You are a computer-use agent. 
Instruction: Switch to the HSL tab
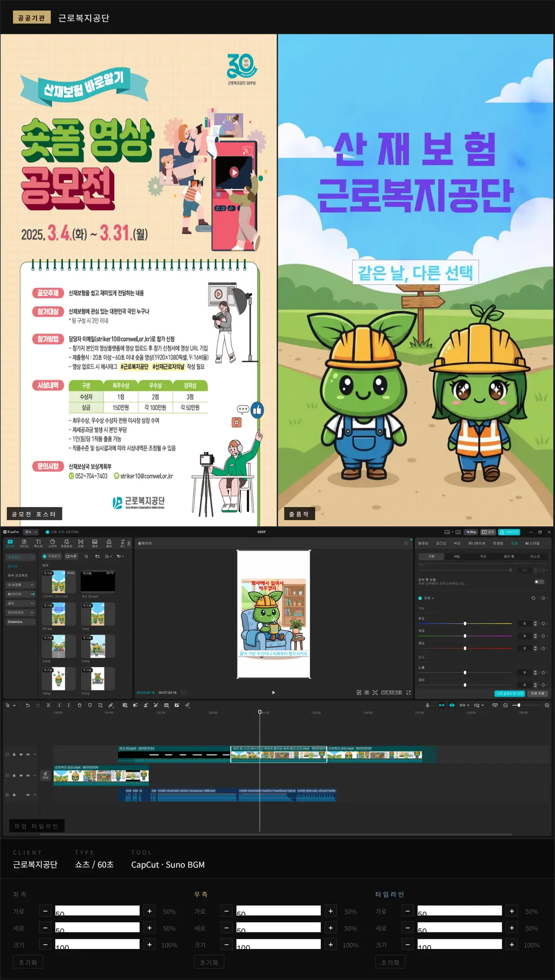click(457, 557)
